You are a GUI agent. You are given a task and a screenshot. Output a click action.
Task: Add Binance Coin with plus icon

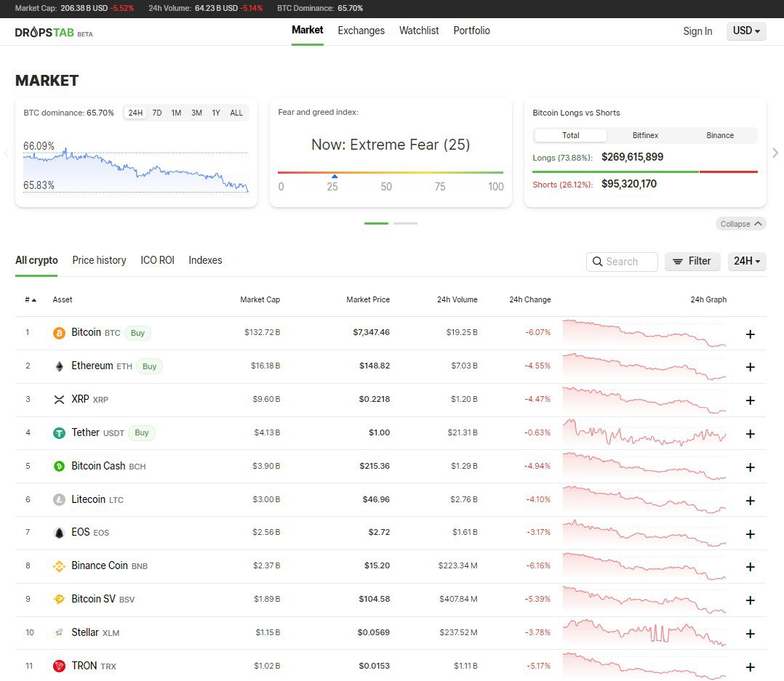click(750, 567)
